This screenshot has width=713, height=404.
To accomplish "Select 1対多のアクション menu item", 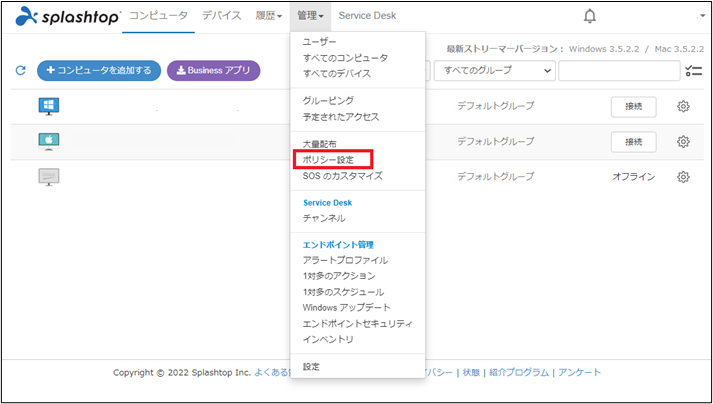I will [339, 276].
